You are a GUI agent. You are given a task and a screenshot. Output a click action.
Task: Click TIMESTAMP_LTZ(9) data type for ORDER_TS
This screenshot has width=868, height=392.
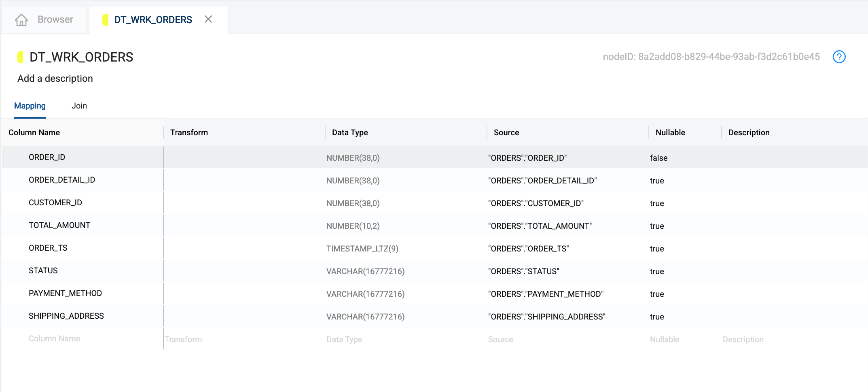pos(362,249)
